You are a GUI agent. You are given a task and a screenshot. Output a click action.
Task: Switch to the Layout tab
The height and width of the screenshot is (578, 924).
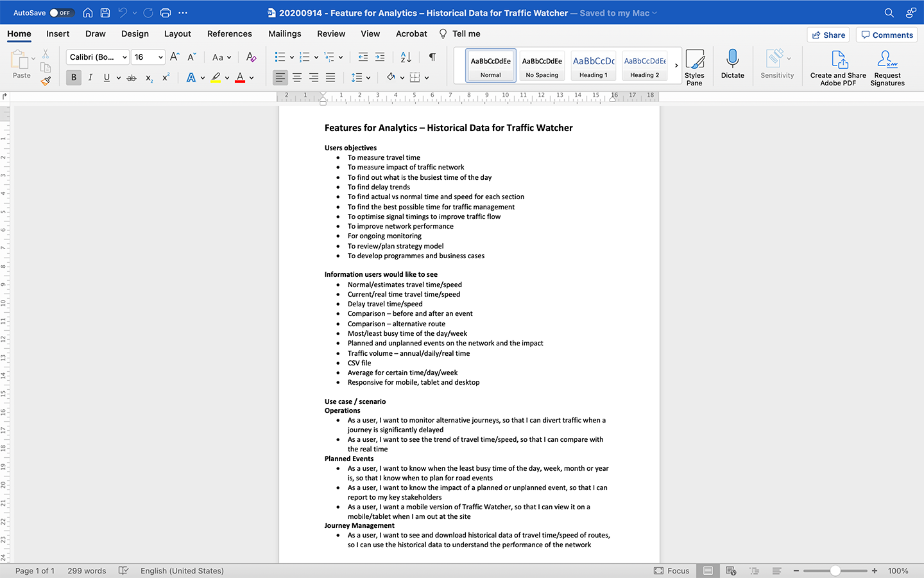tap(177, 33)
